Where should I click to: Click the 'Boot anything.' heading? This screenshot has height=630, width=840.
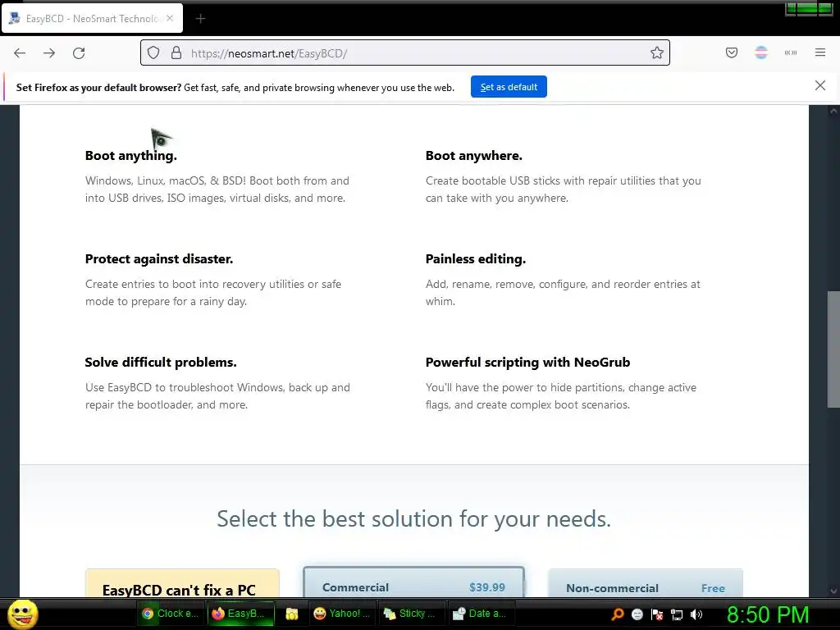click(x=130, y=156)
